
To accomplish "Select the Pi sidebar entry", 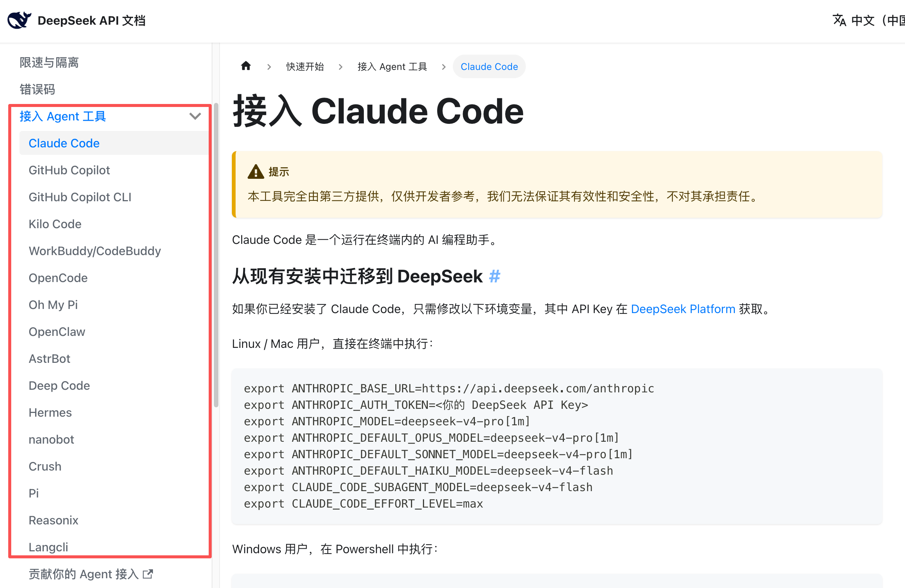I will (34, 493).
